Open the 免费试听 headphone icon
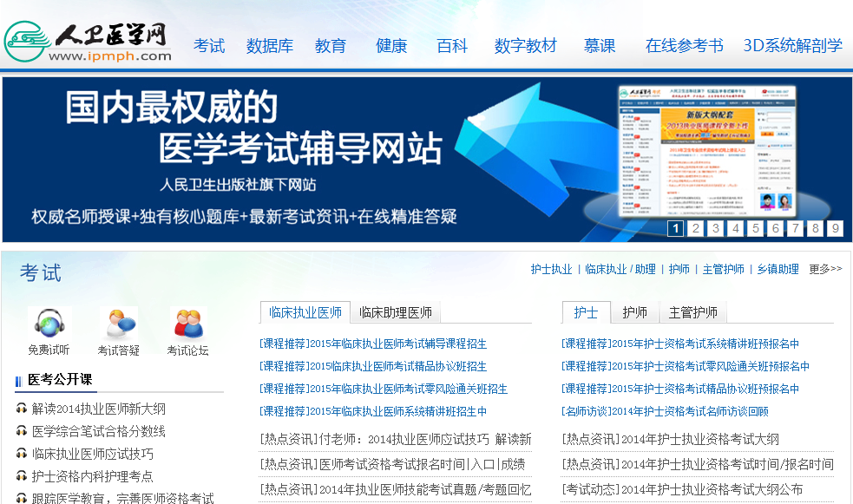Screen dimensions: 853x504 coord(49,324)
